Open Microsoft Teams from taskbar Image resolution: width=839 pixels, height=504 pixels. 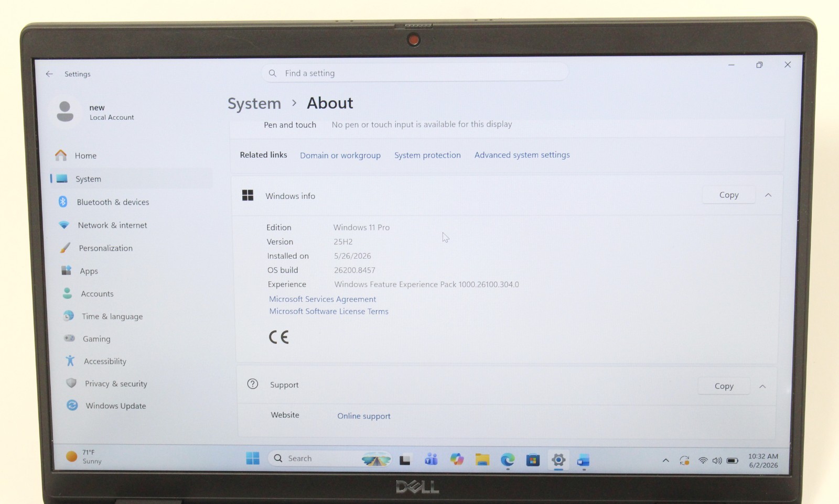tap(431, 459)
